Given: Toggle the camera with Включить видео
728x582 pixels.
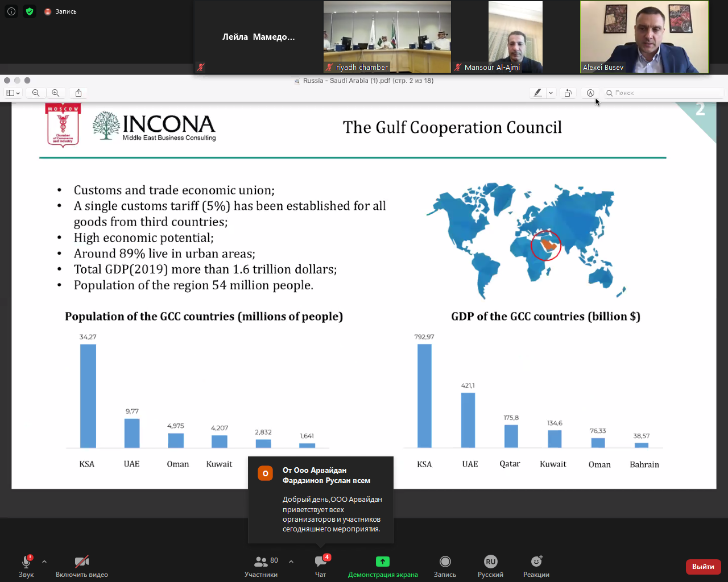Looking at the screenshot, I should [x=82, y=562].
